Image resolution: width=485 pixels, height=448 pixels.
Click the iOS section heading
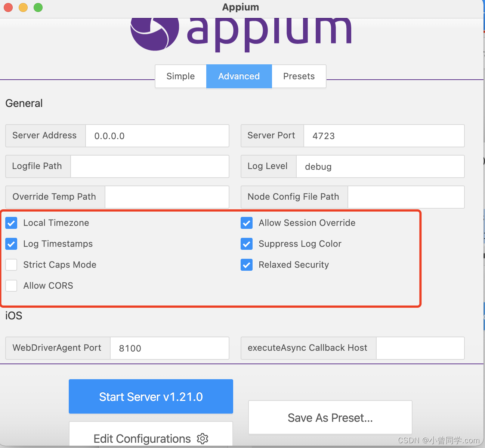[x=14, y=316]
